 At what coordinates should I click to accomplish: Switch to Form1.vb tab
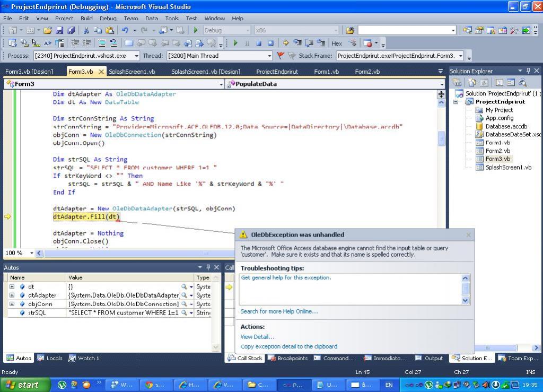326,72
